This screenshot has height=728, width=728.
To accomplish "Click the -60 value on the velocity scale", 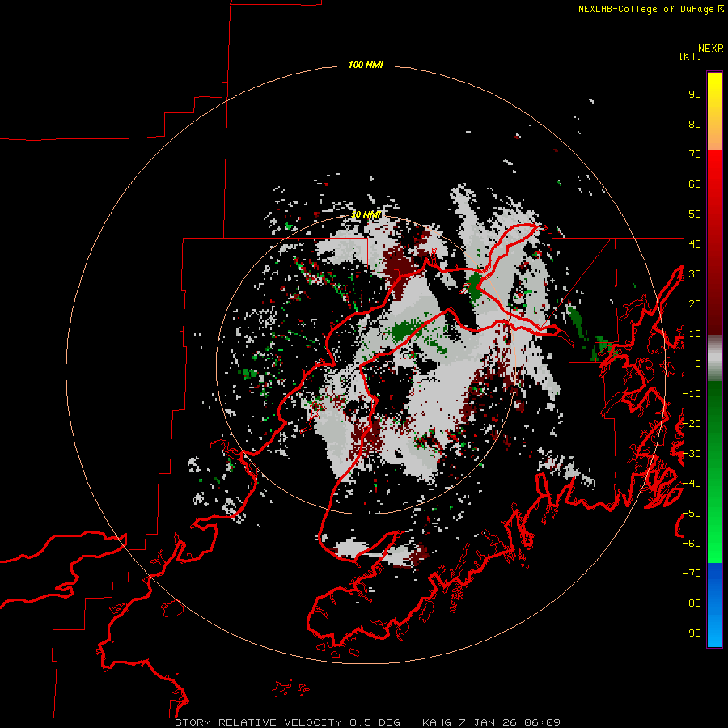I will [x=692, y=544].
